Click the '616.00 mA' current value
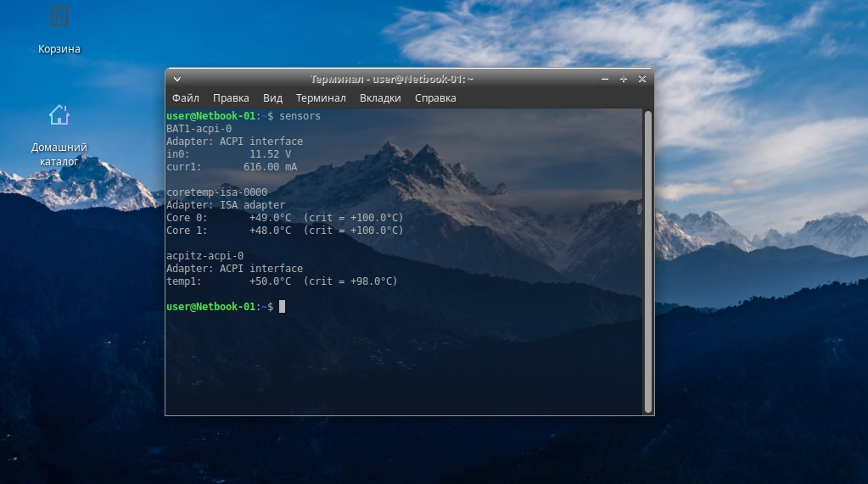The image size is (868, 484). coord(270,166)
